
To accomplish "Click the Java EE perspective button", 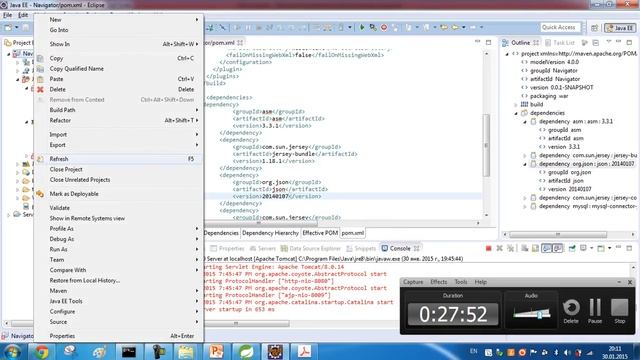I will pyautogui.click(x=620, y=28).
